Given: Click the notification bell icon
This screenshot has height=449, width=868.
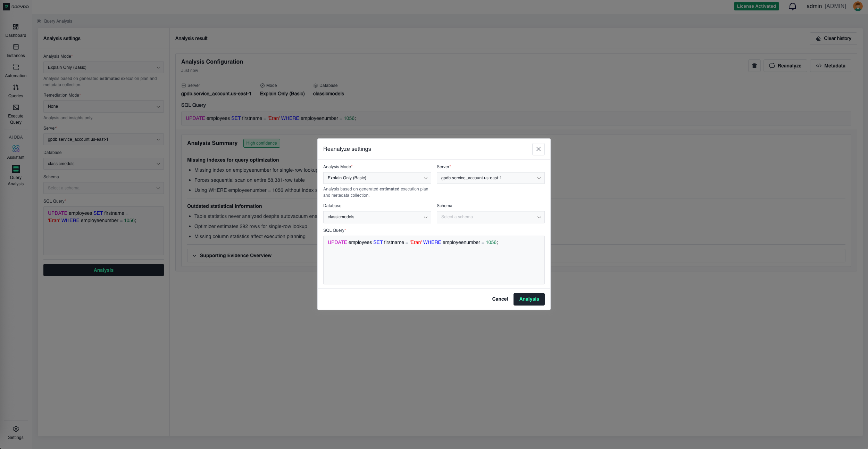Looking at the screenshot, I should (x=792, y=7).
